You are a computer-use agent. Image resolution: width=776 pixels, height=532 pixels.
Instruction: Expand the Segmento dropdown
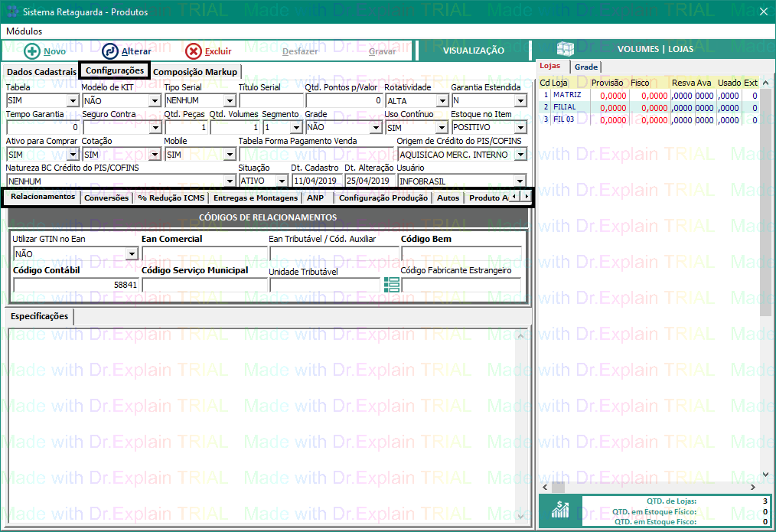(296, 127)
